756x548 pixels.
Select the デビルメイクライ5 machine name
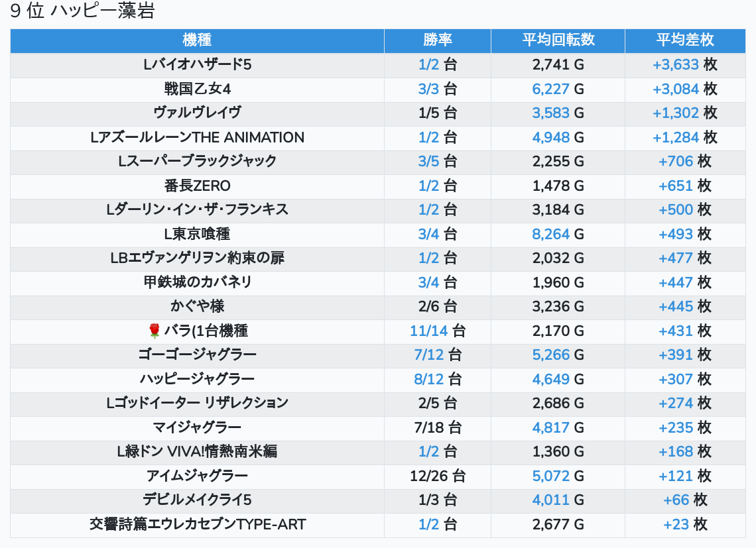point(197,500)
